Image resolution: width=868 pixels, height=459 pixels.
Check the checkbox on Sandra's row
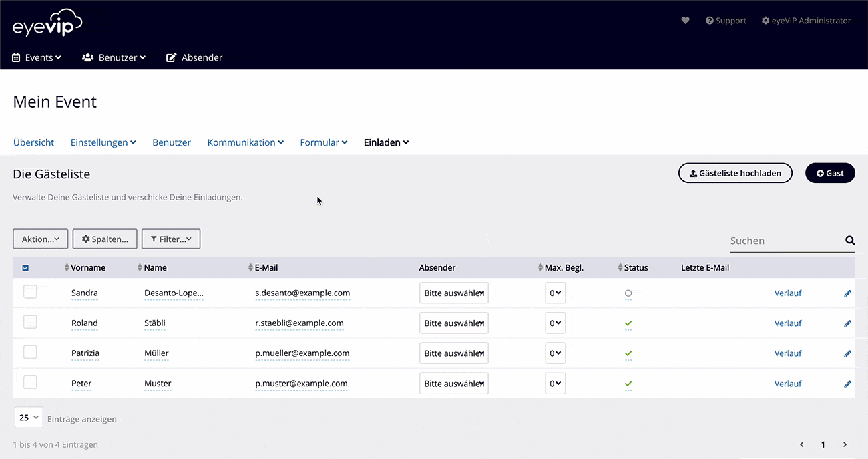coord(30,291)
